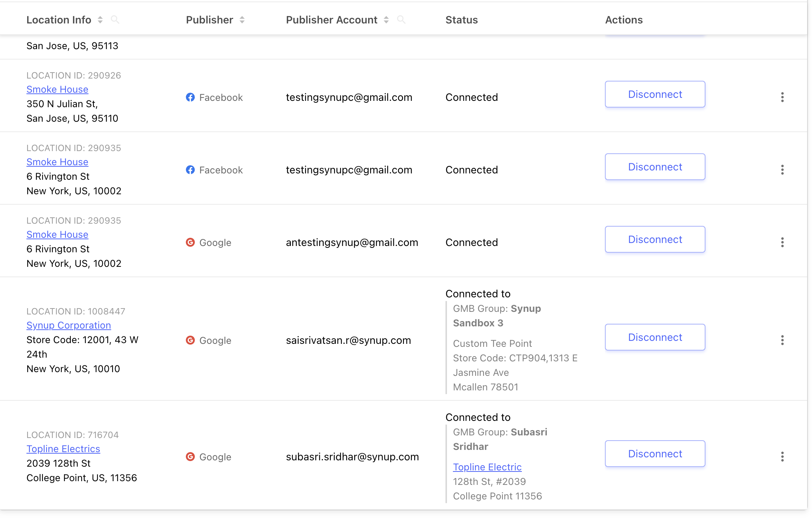Open Smoke House link for Location 290926
Image resolution: width=812 pixels, height=518 pixels.
click(x=57, y=89)
